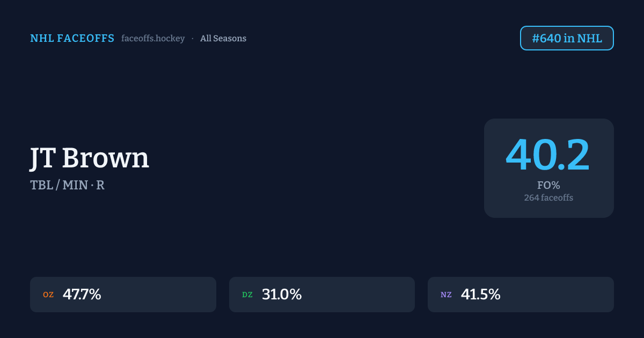Click the dot separator before All Seasons
This screenshot has height=338, width=644.
(x=193, y=39)
